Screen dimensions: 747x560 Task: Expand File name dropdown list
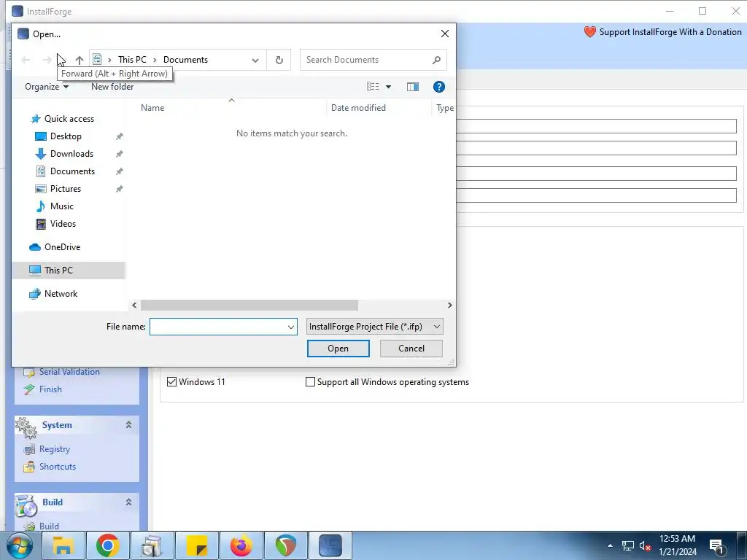[x=290, y=327]
